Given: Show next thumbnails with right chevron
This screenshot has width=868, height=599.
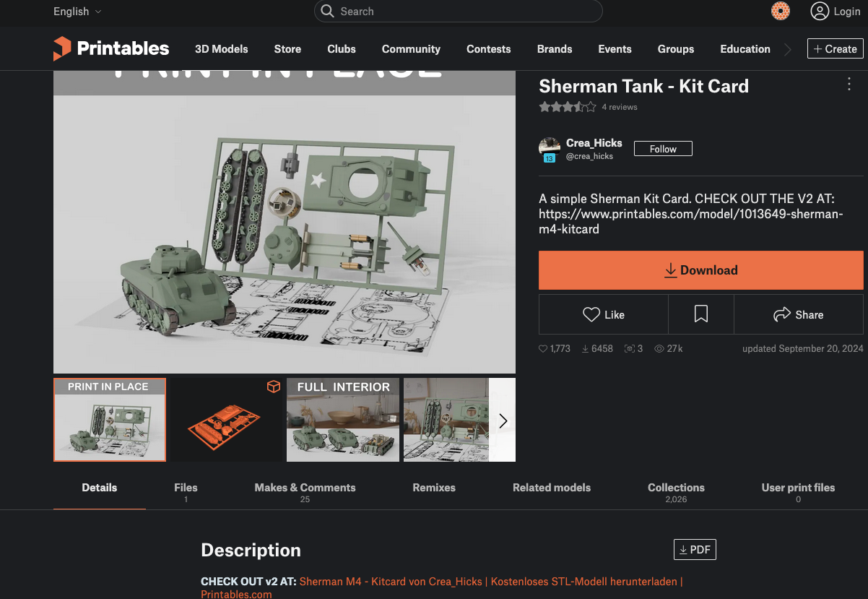Looking at the screenshot, I should point(503,421).
